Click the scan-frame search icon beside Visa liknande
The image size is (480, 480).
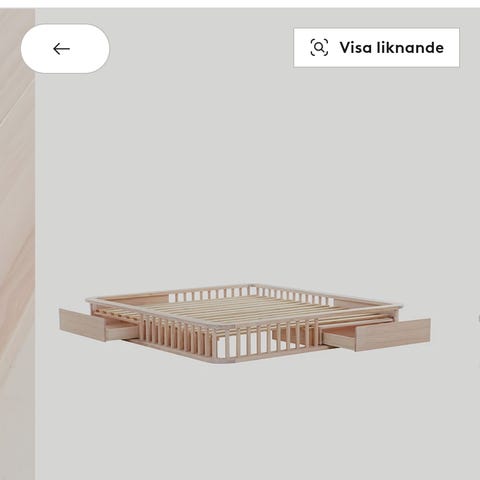[x=319, y=47]
